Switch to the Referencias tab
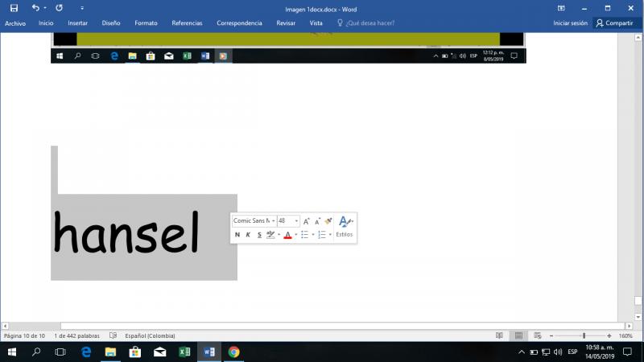Image resolution: width=644 pixels, height=362 pixels. (187, 23)
